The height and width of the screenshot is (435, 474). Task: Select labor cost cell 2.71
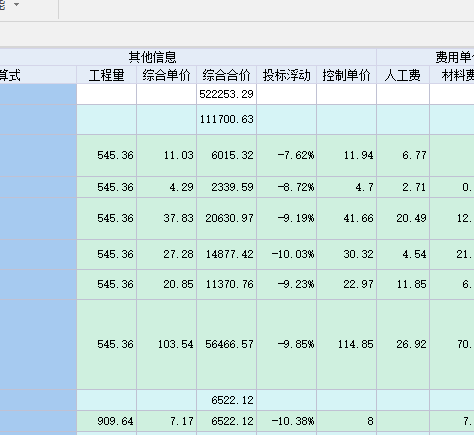(x=403, y=187)
